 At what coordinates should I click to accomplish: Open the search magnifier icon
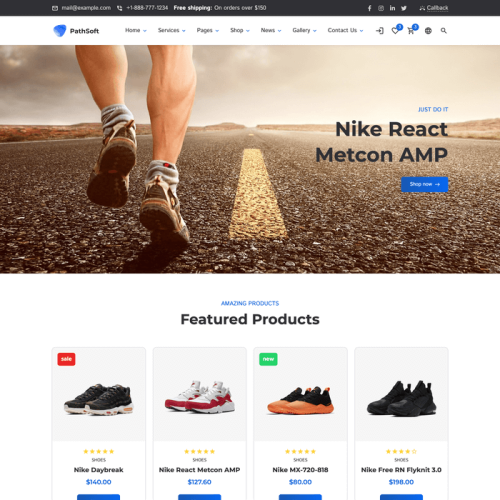[x=444, y=31]
